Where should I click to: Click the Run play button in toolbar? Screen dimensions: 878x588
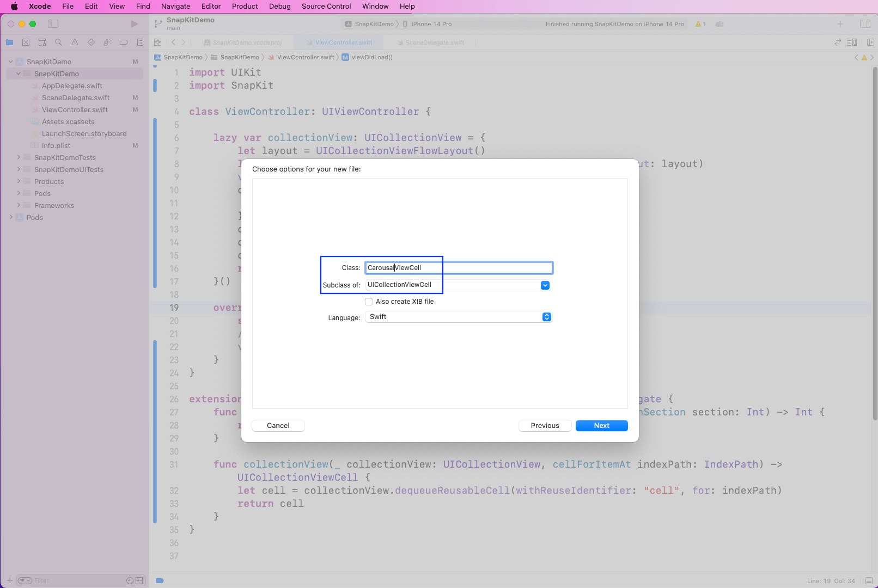pyautogui.click(x=135, y=24)
